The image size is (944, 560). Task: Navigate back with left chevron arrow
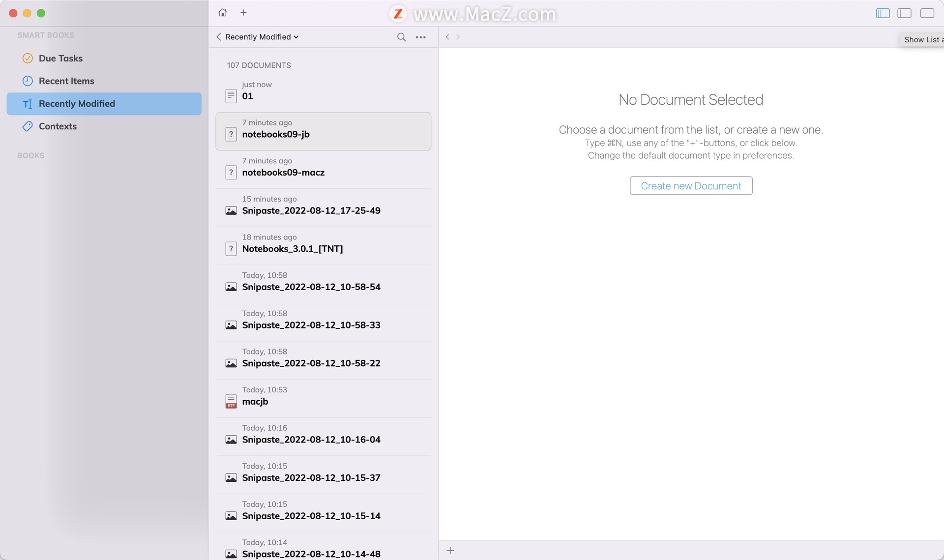(x=447, y=37)
